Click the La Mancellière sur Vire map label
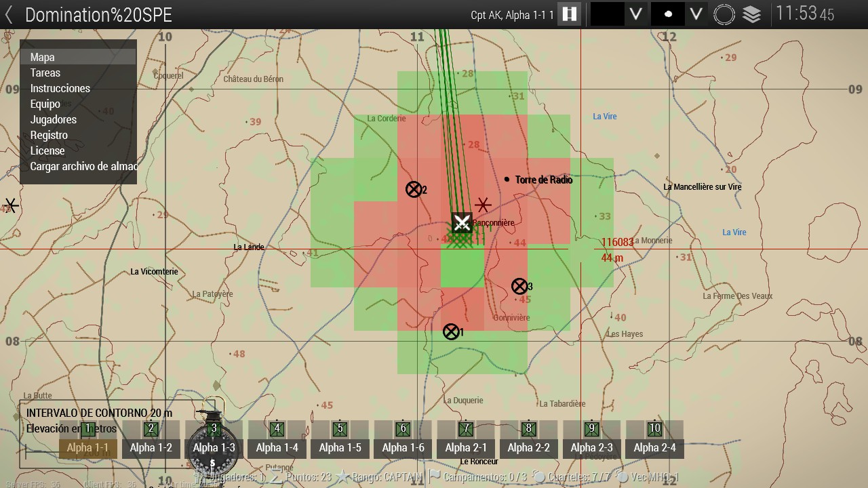Viewport: 868px width, 488px height. (703, 187)
